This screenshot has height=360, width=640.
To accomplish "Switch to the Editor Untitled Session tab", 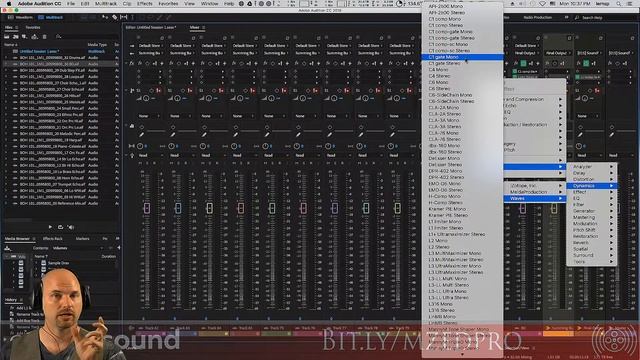I will (151, 27).
